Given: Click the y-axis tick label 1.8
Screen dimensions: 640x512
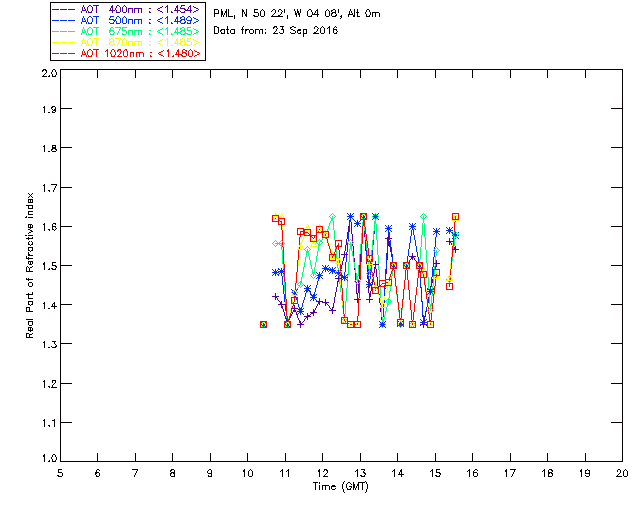Looking at the screenshot, I should pos(49,148).
